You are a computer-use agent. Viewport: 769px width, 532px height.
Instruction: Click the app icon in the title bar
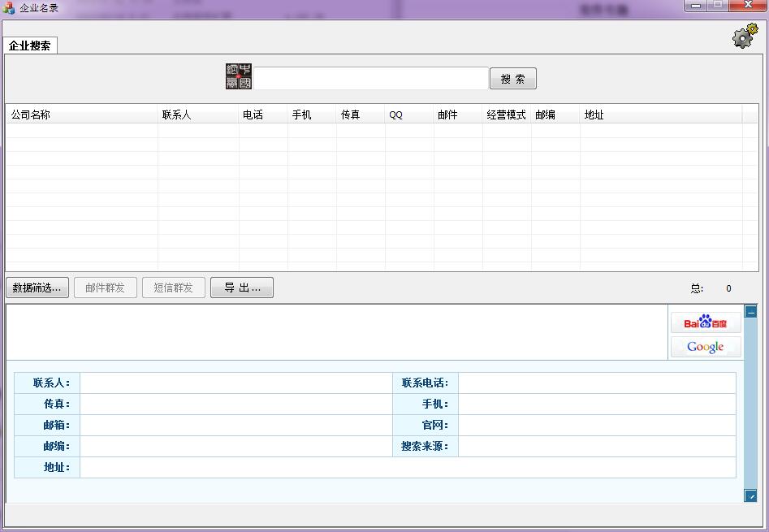pos(9,8)
